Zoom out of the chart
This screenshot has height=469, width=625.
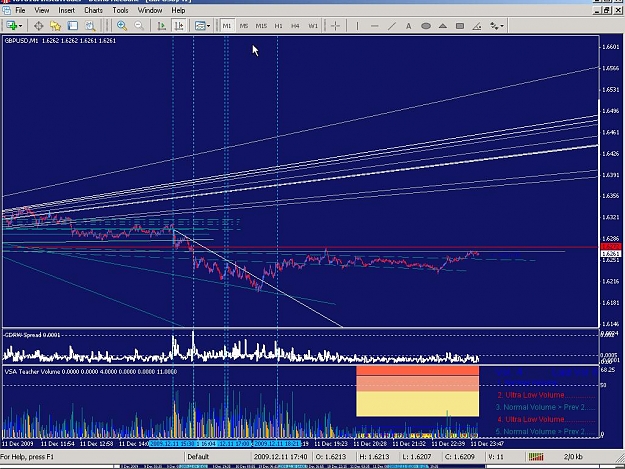139,26
